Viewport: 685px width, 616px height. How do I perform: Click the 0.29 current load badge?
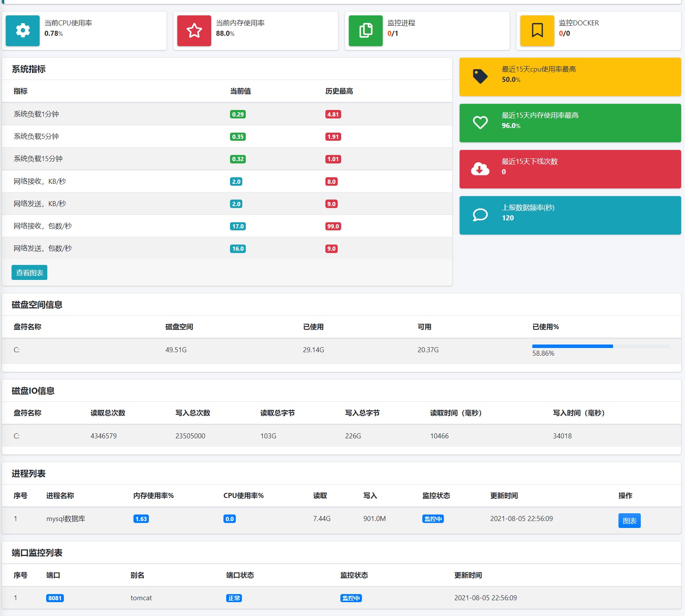[x=238, y=114]
